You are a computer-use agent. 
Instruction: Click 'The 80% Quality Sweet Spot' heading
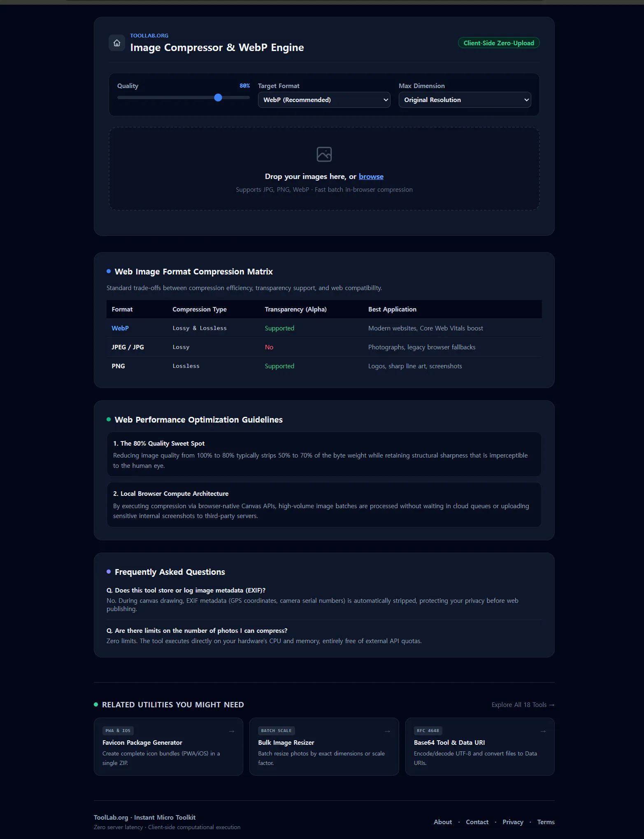(159, 444)
